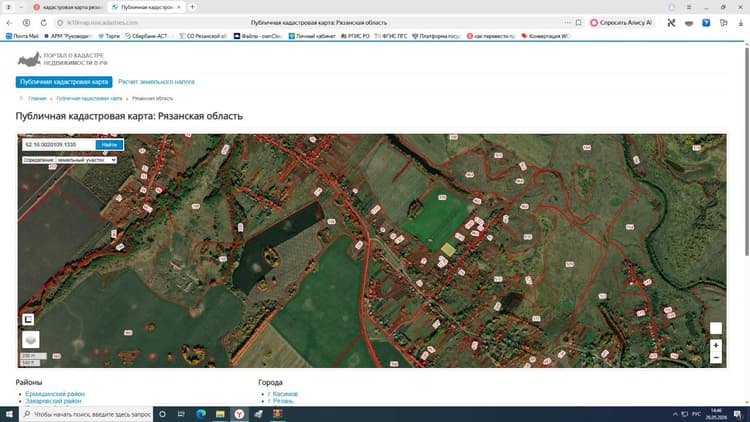Click the cadastral number search field
Screen dimensions: 750x422
click(x=59, y=144)
